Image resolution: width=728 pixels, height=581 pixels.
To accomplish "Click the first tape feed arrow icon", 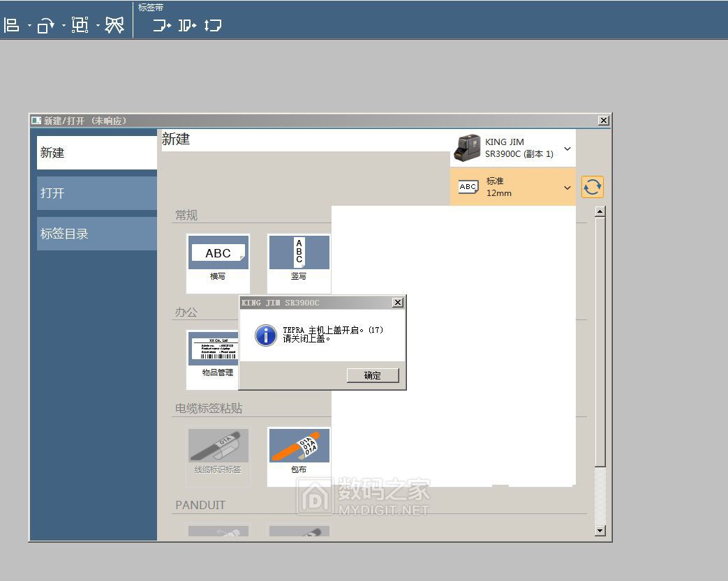I will (163, 25).
